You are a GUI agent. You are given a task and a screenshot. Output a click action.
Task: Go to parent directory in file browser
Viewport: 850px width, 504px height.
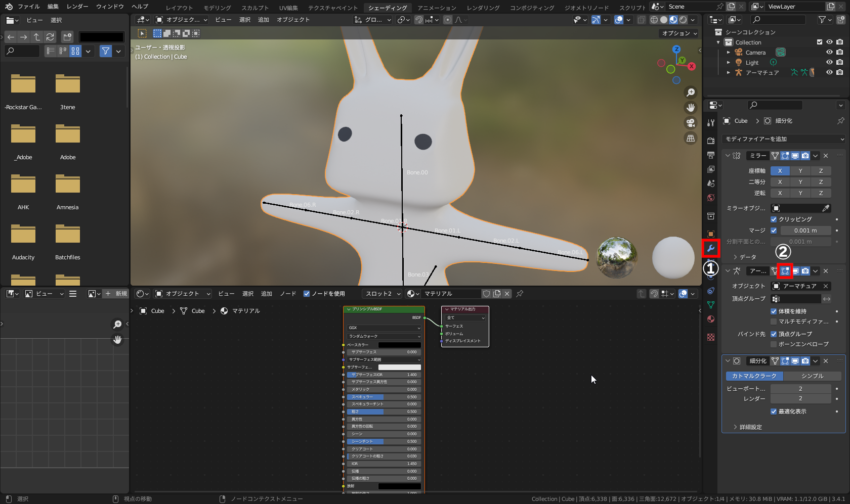(x=37, y=37)
